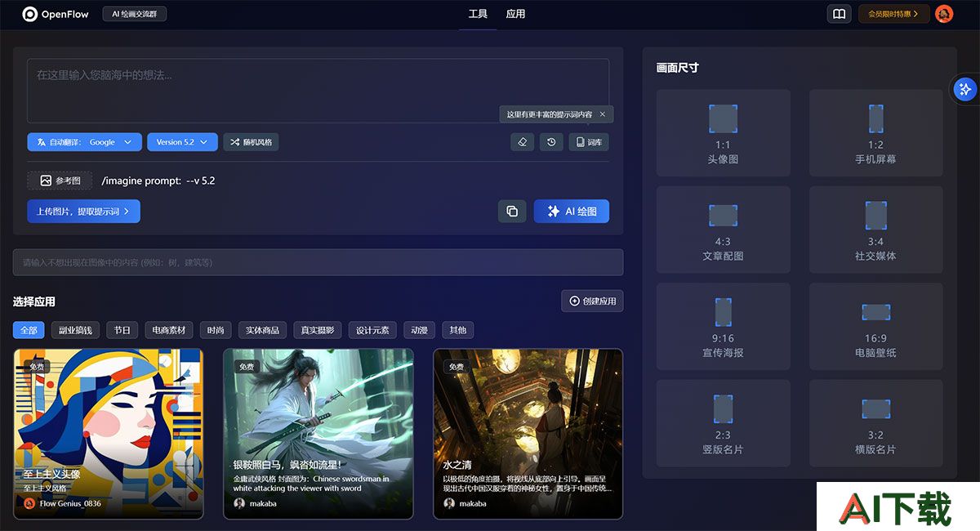Focus the negative prompt input field
Screen dimensions: 980x531
coord(318,262)
